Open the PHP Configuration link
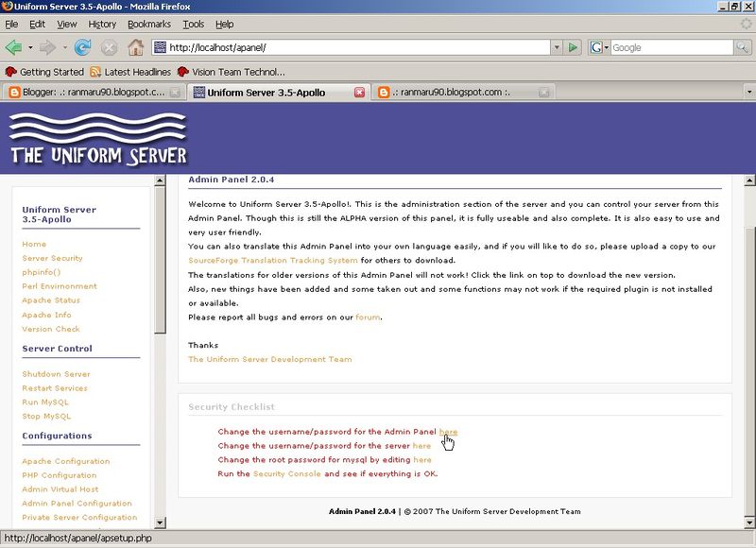The height and width of the screenshot is (548, 756). coord(59,474)
